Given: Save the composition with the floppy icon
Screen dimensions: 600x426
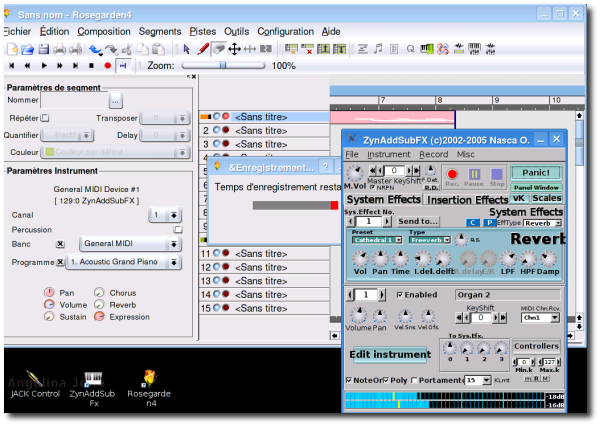Looking at the screenshot, I should 43,49.
